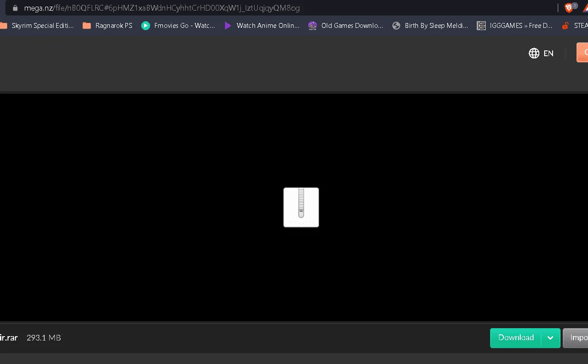Click the globe language icon
This screenshot has height=364, width=588.
[534, 53]
